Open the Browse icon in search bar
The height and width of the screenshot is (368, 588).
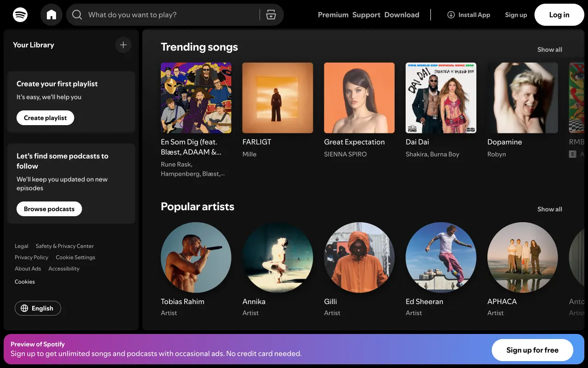click(x=271, y=15)
